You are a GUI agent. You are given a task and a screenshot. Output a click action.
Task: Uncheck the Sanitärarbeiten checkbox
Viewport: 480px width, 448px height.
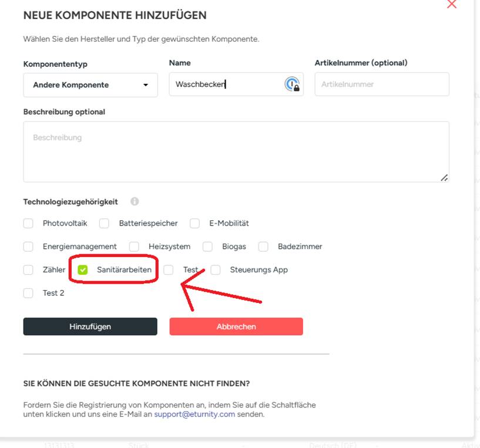click(x=83, y=270)
